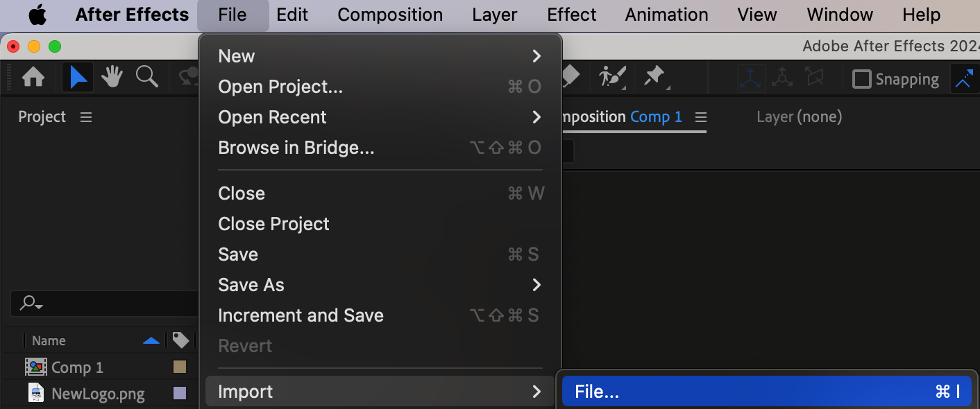The height and width of the screenshot is (409, 980).
Task: Open the Project panel menu
Action: tap(86, 117)
